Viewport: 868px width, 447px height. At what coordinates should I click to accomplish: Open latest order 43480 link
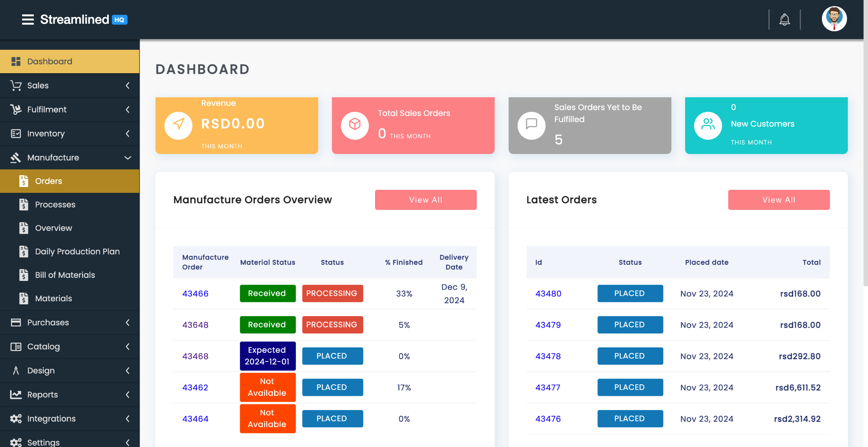click(548, 293)
